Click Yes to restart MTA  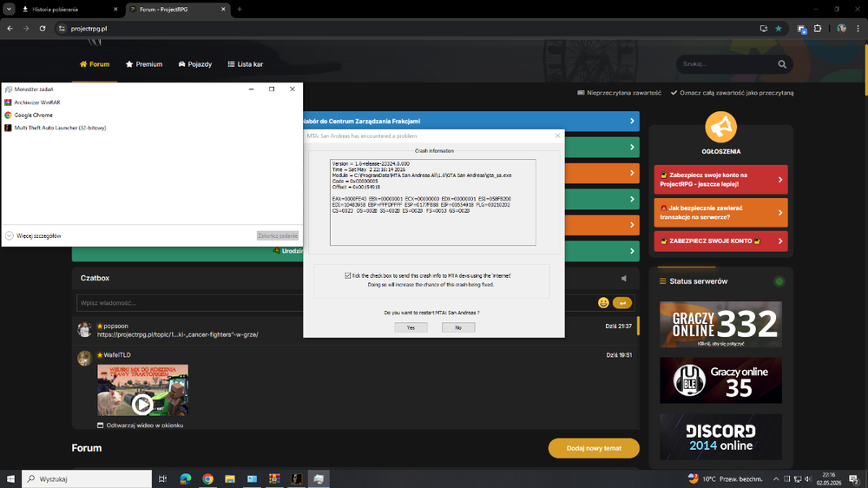411,327
